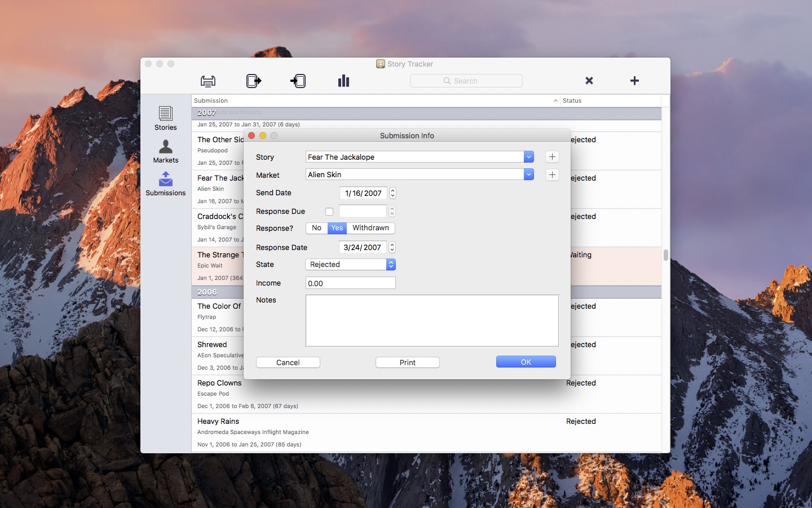
Task: Click the Print button in dialog
Action: 408,362
